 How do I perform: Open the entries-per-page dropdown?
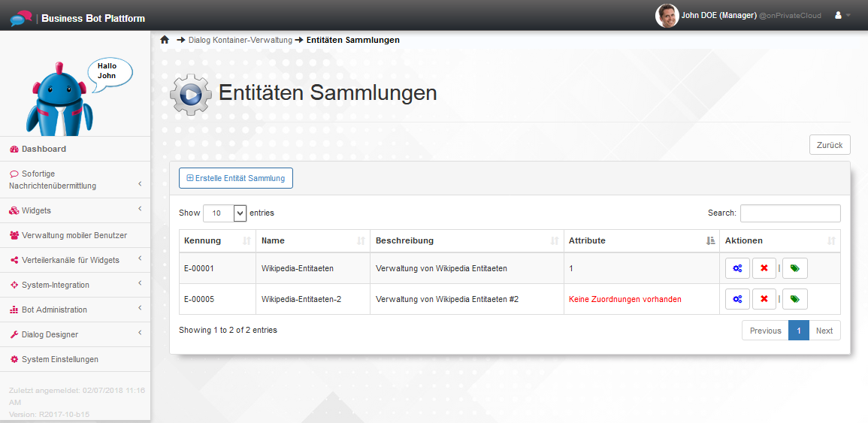(225, 213)
